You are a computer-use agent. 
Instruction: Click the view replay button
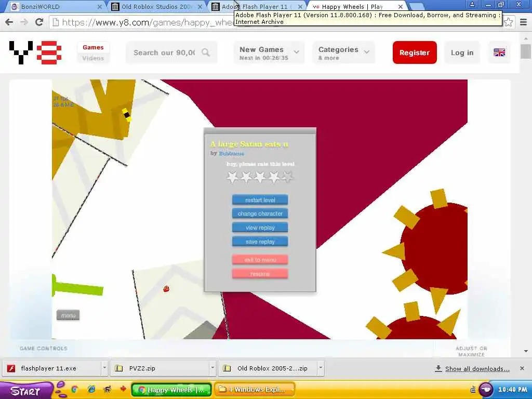260,228
